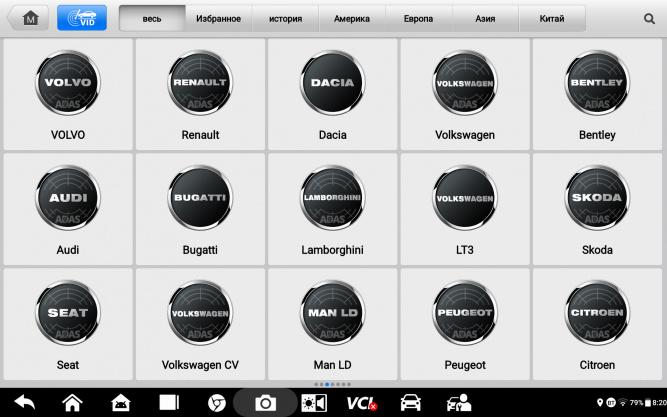Open brightness and volume icon
Screen dimensions: 667x417
point(314,403)
